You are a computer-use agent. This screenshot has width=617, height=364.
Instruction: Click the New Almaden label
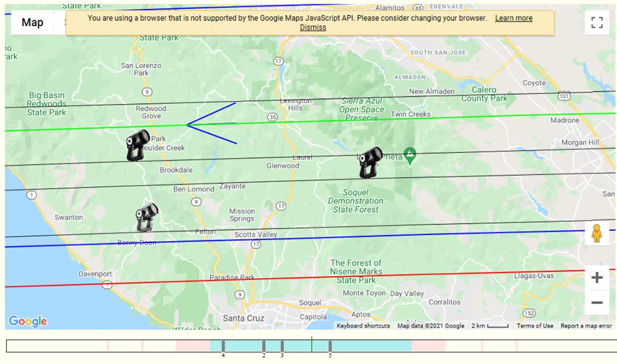coord(432,91)
